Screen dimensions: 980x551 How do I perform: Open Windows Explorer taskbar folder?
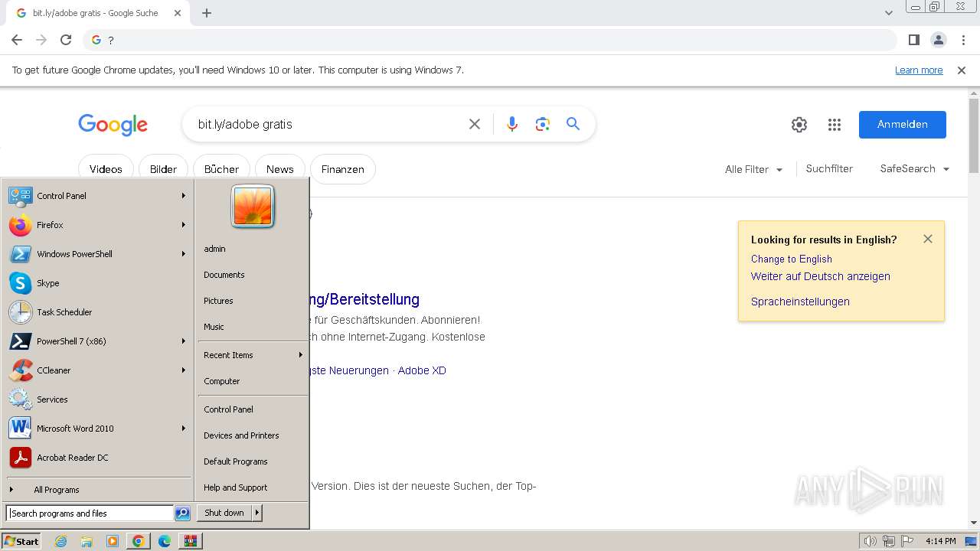tap(87, 541)
